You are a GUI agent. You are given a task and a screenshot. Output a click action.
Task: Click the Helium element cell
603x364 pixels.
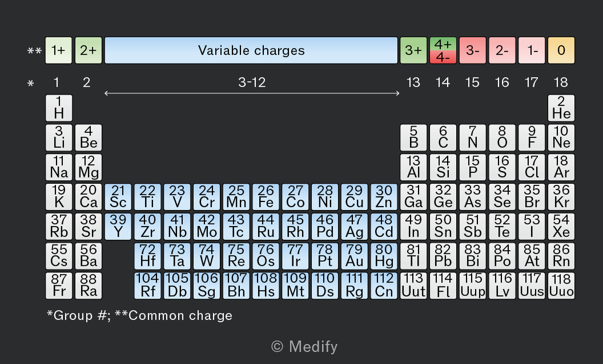pos(561,108)
